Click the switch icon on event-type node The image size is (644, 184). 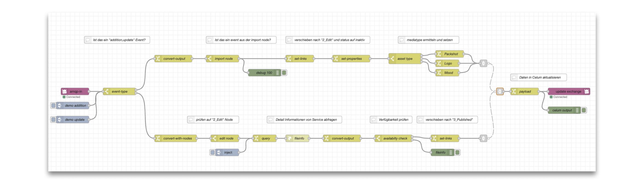coord(107,91)
